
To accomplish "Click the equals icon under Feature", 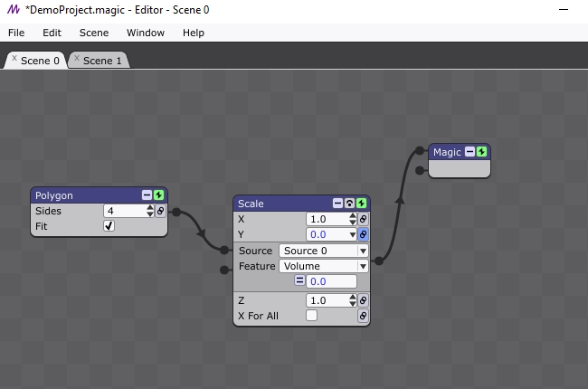I will pyautogui.click(x=299, y=280).
